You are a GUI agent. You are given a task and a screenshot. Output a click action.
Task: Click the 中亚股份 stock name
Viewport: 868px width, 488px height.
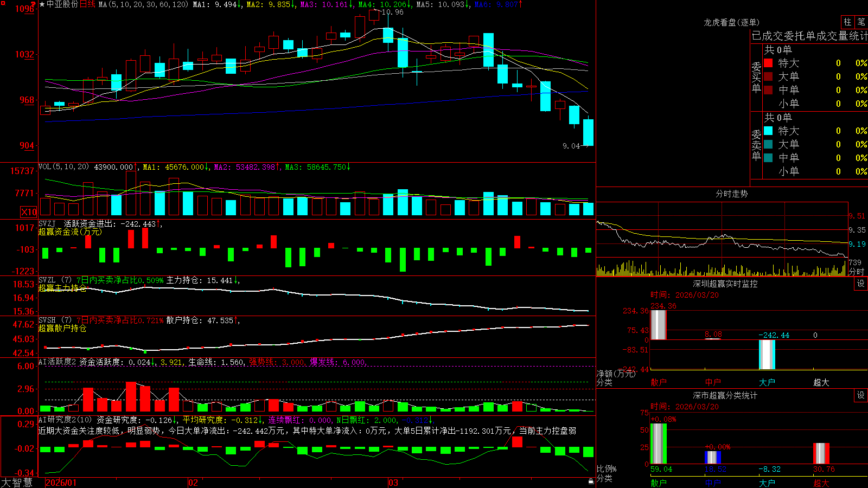tap(62, 4)
